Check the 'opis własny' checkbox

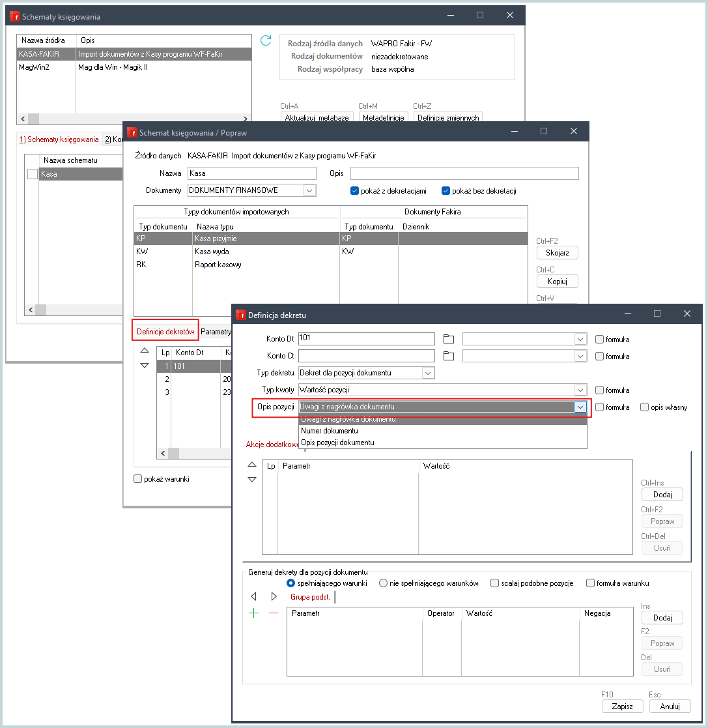click(x=644, y=407)
